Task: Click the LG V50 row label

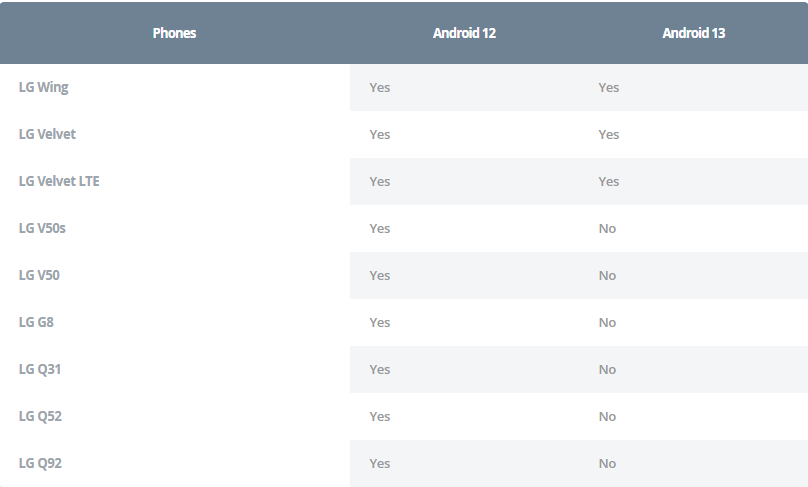Action: (39, 275)
